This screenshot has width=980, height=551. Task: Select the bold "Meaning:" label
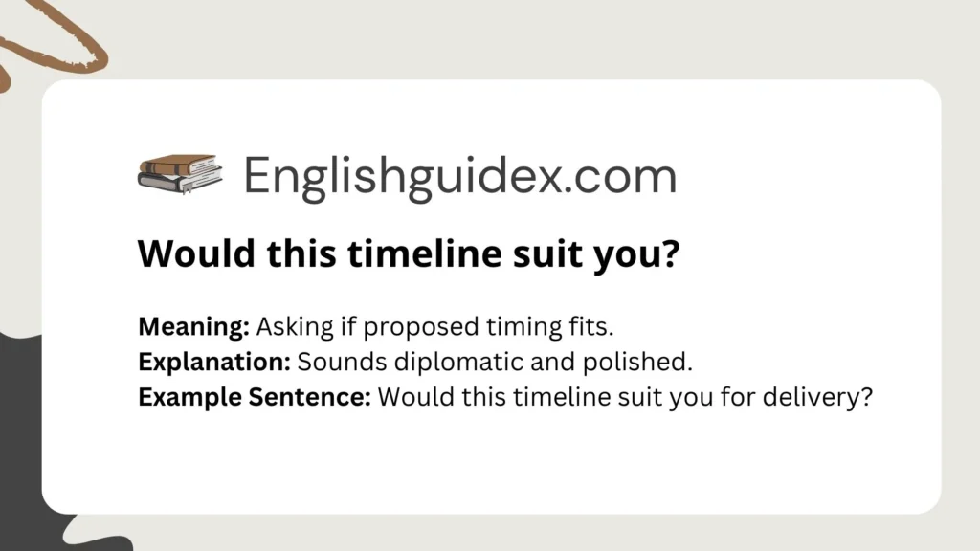tap(194, 326)
